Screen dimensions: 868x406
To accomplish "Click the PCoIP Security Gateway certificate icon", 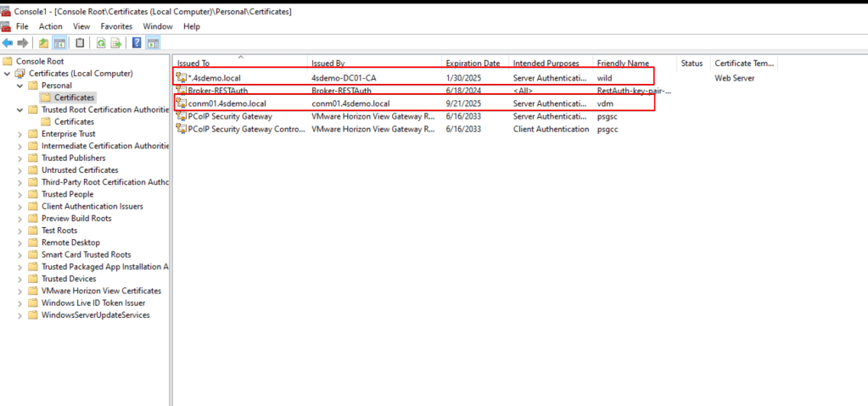I will coord(181,116).
